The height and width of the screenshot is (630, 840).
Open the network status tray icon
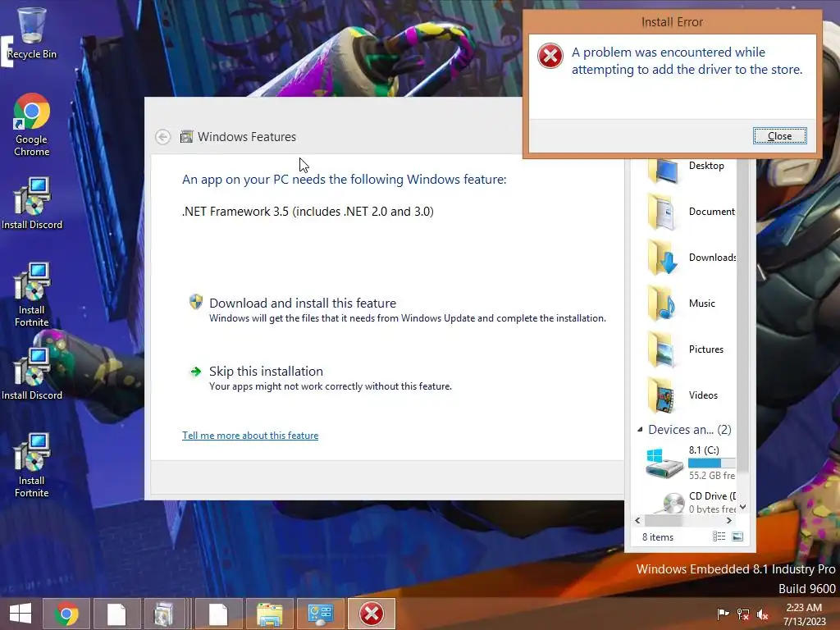point(743,614)
